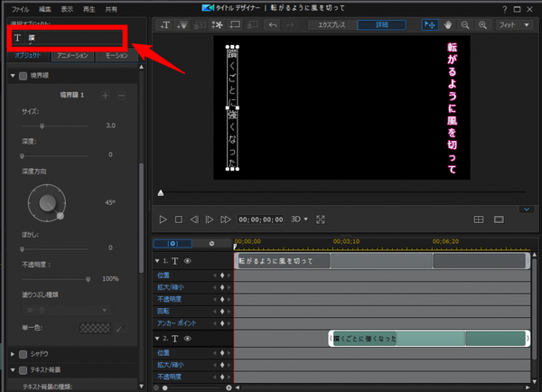The height and width of the screenshot is (392, 542).
Task: Click the add border plus button
Action: click(106, 96)
